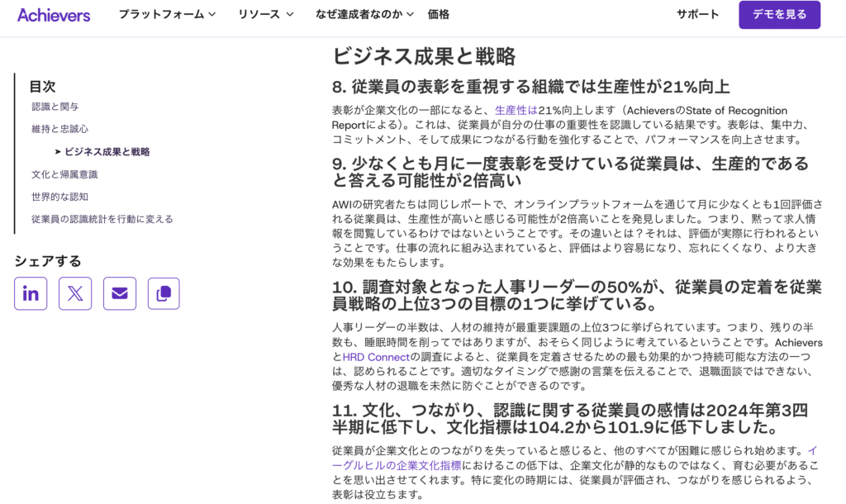Expand the なぜ達成者なのか menu chevron
Viewport: 846px width, 504px height.
point(410,15)
